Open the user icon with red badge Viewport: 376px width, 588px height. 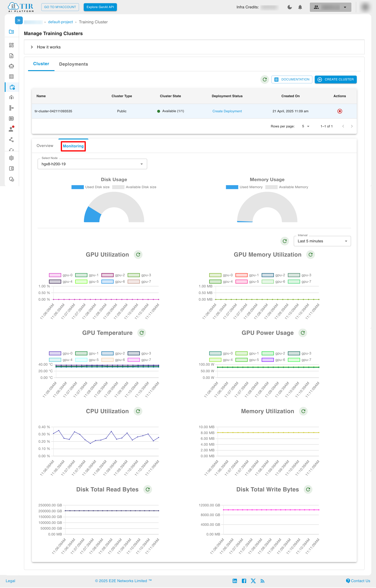pos(11,129)
